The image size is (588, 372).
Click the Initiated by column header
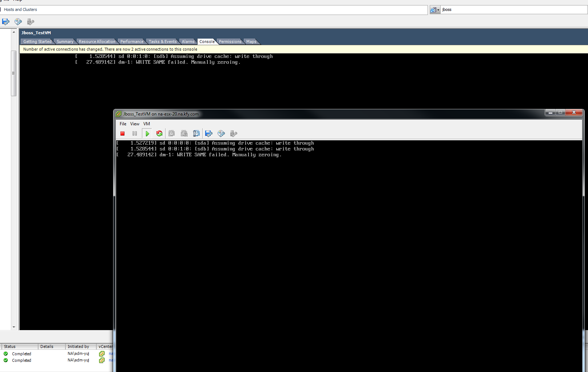pos(81,346)
